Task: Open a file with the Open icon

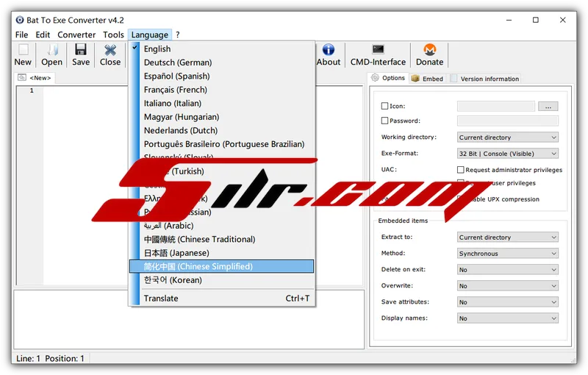Action: 52,49
